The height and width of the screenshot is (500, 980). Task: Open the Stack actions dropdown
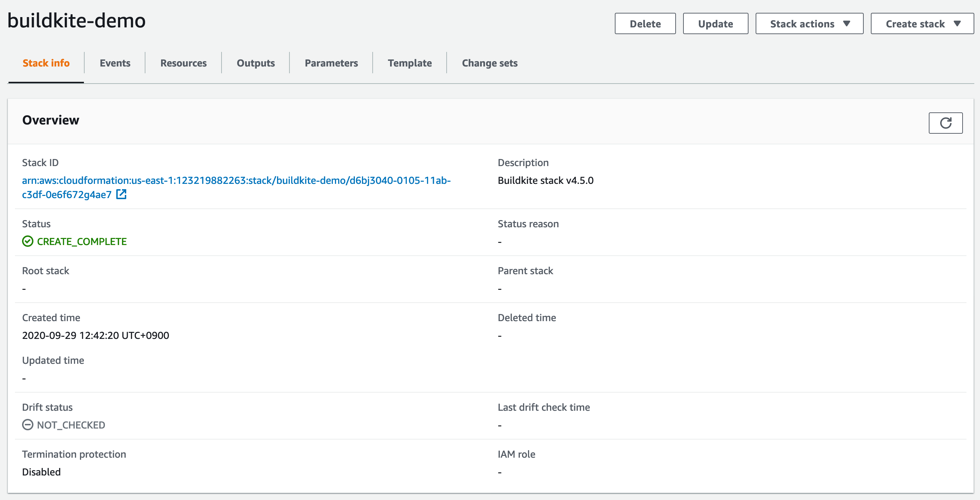point(809,23)
